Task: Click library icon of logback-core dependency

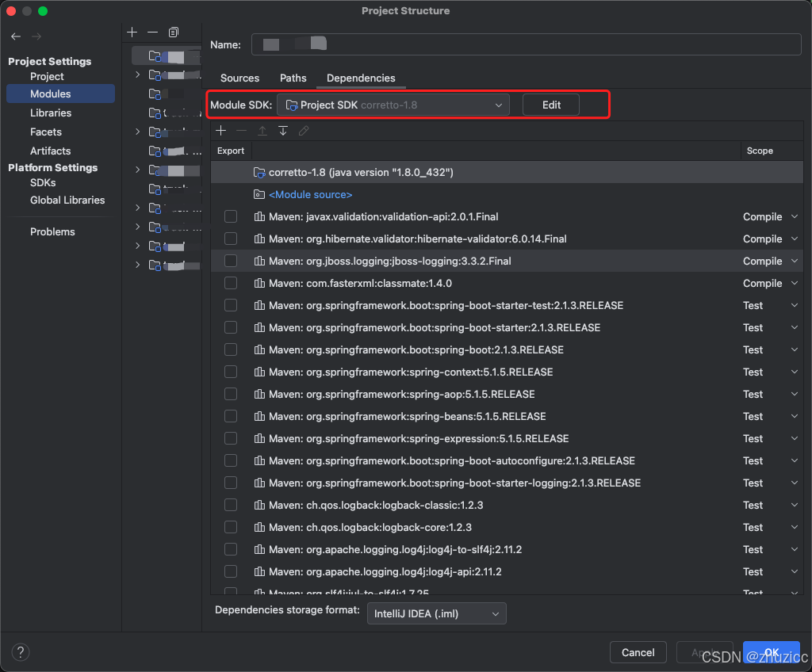Action: pos(259,527)
